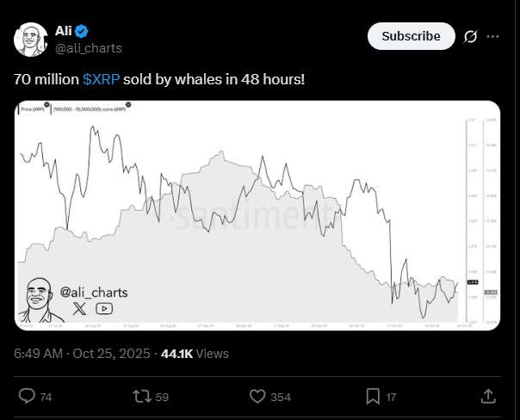Screen dimensions: 520x420
Task: Repost this tweet using the repost icon
Action: click(141, 396)
